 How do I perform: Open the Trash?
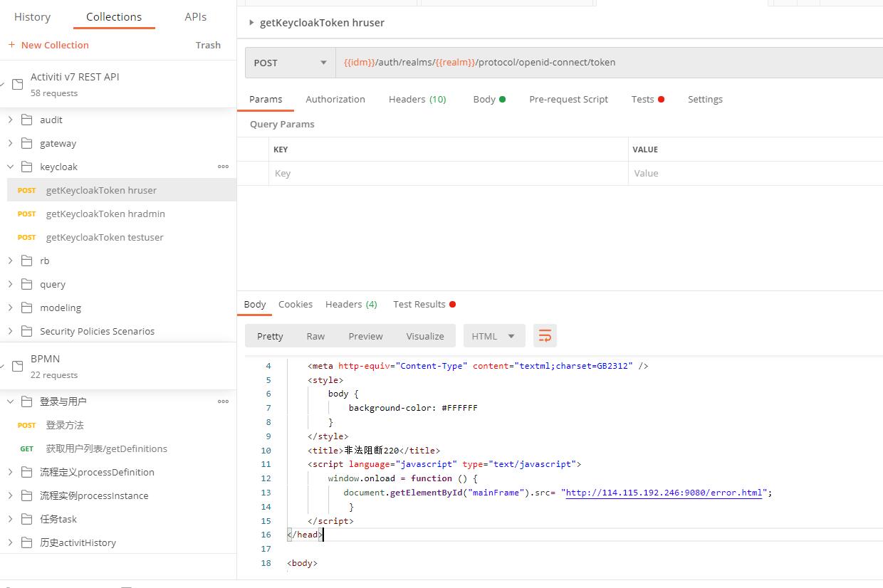(208, 44)
